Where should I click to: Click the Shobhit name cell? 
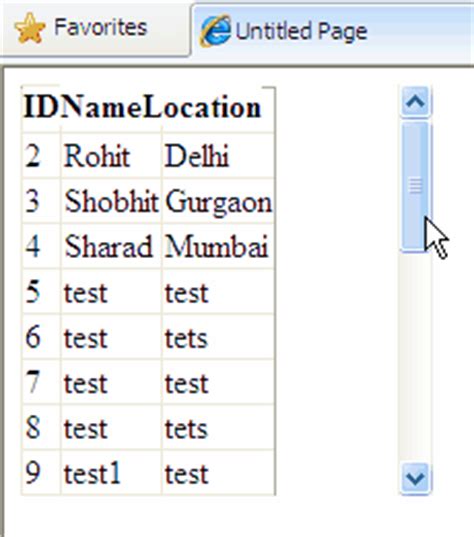[x=111, y=201]
